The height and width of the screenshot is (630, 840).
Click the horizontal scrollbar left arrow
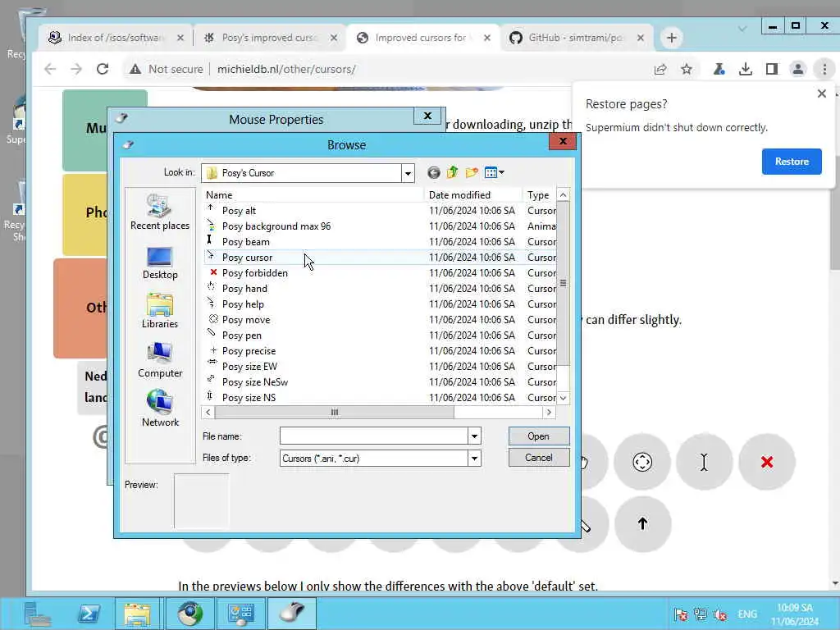[208, 412]
